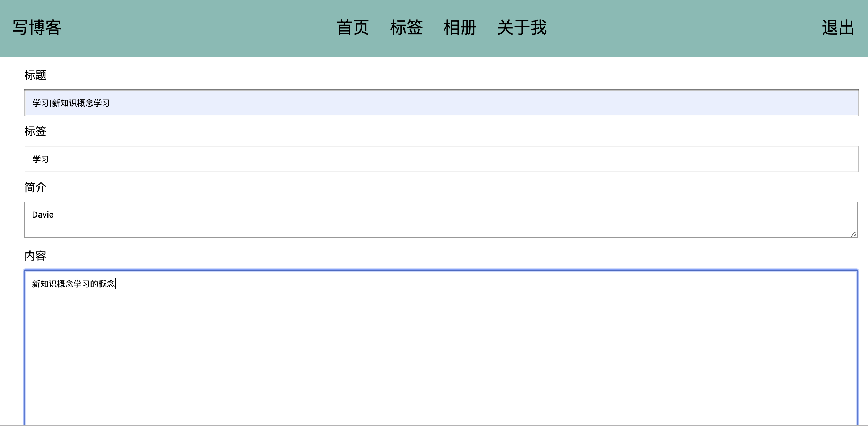This screenshot has height=426, width=868.
Task: Place cursor after 学习 in the tag field
Action: pos(50,159)
